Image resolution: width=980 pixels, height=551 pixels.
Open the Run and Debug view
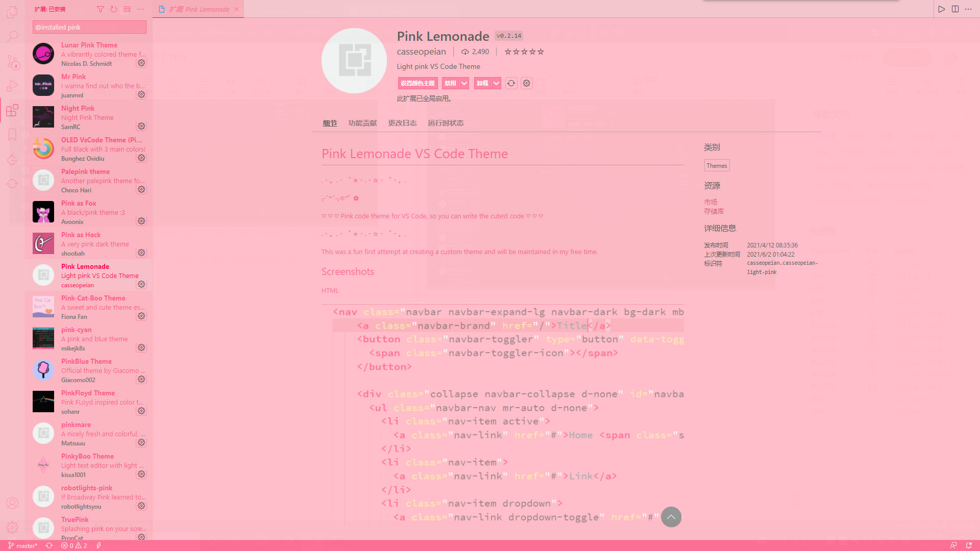click(x=12, y=86)
